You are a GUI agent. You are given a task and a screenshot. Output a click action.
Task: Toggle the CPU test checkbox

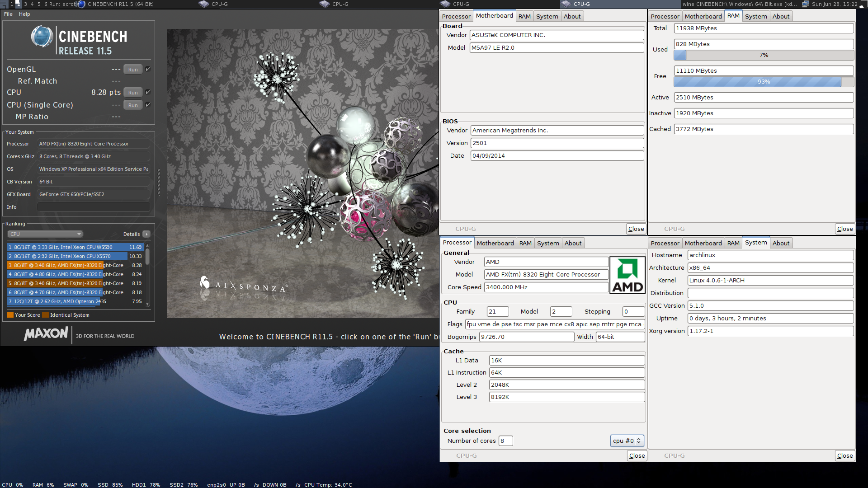148,92
